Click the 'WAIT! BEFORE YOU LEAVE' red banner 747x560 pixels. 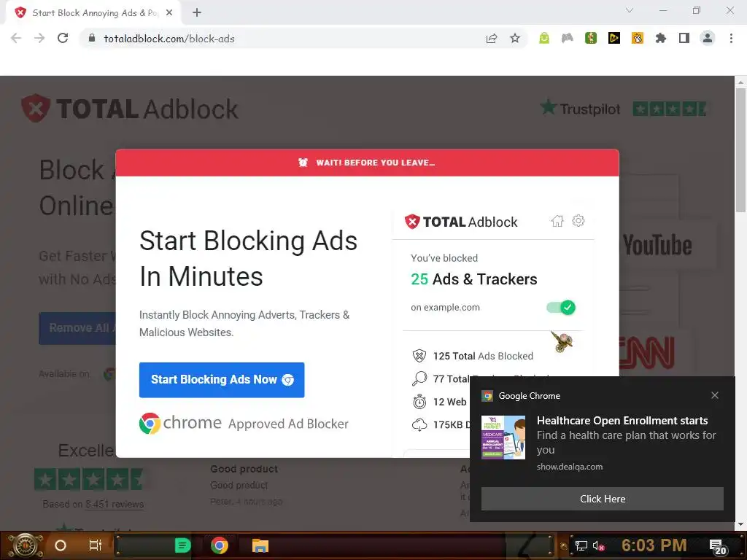(x=368, y=163)
